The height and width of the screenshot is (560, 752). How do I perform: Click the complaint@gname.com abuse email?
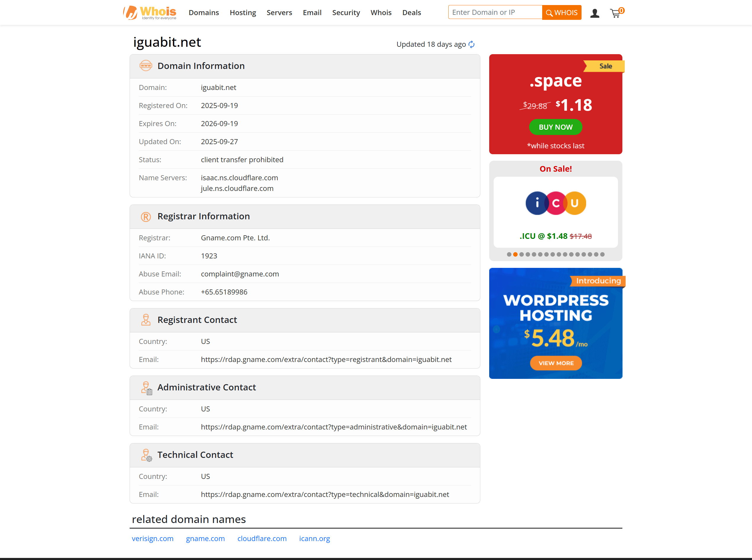[240, 274]
